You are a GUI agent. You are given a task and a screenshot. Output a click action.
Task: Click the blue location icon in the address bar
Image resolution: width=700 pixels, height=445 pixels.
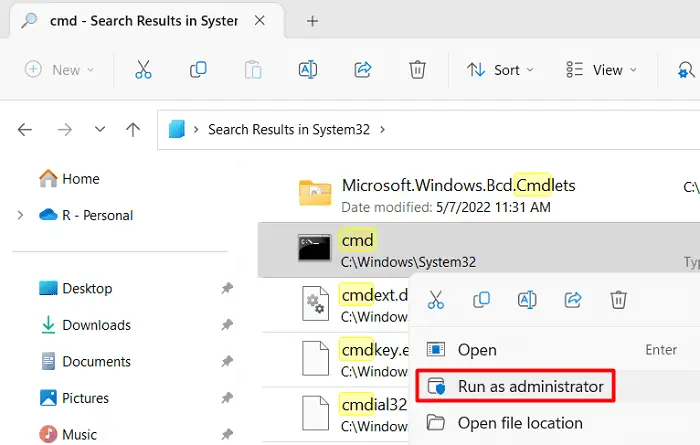[177, 129]
